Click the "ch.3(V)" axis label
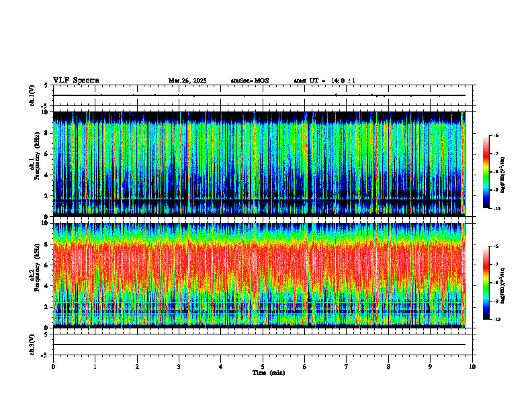 [32, 345]
